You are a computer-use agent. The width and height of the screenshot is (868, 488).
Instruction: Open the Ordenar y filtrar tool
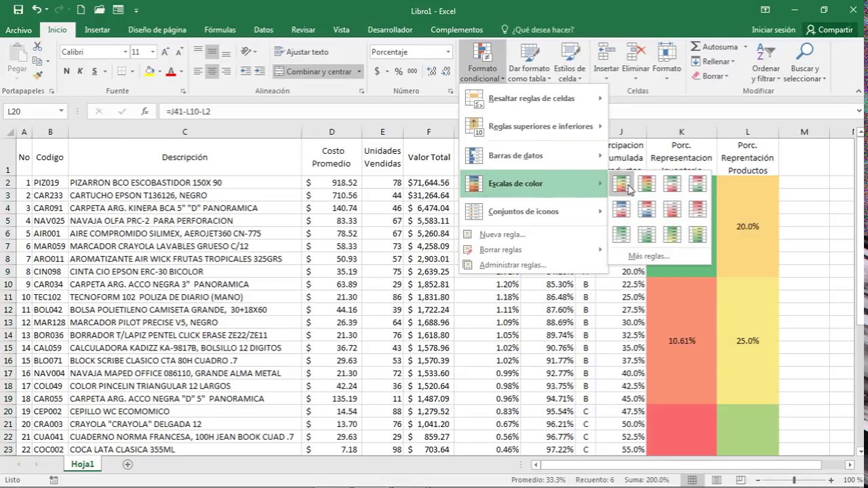click(x=766, y=62)
